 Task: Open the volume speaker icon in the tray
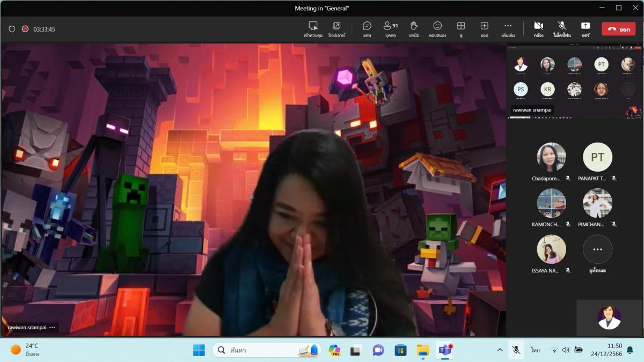click(566, 350)
